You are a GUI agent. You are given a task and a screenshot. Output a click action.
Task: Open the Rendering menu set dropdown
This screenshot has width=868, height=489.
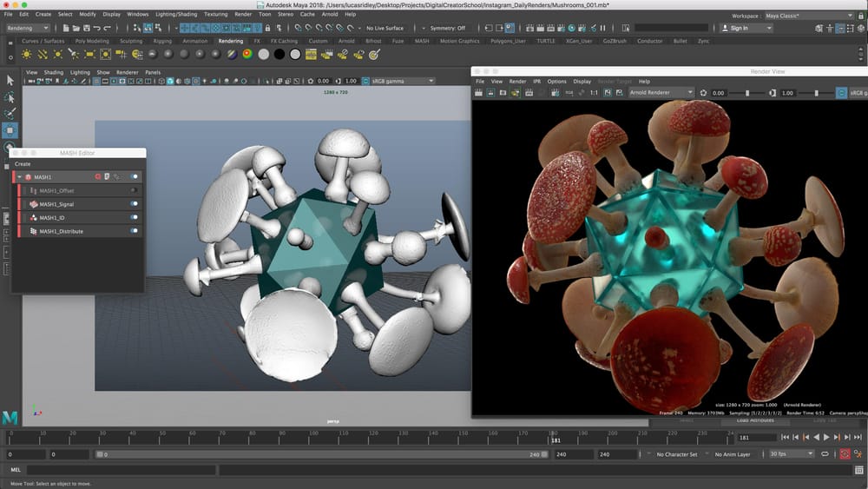point(28,28)
